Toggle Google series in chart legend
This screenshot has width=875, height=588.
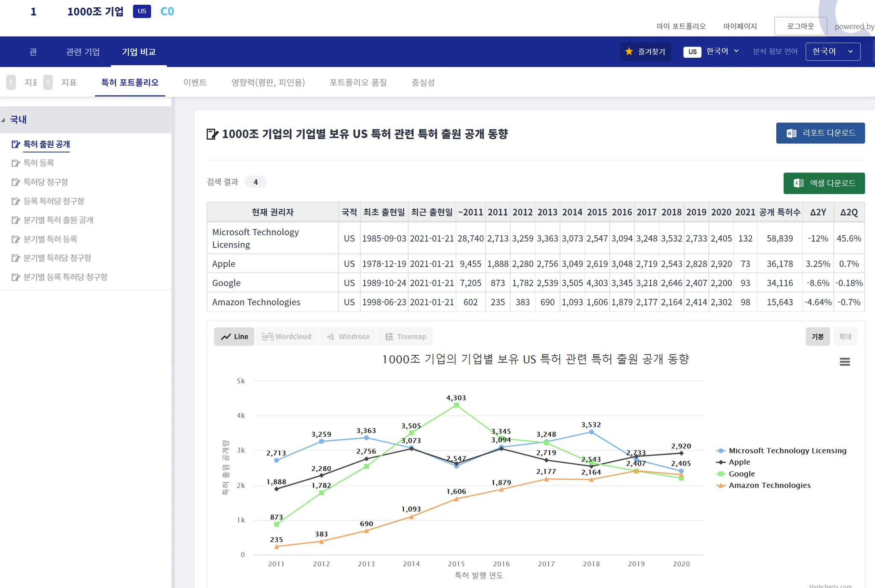pyautogui.click(x=741, y=474)
